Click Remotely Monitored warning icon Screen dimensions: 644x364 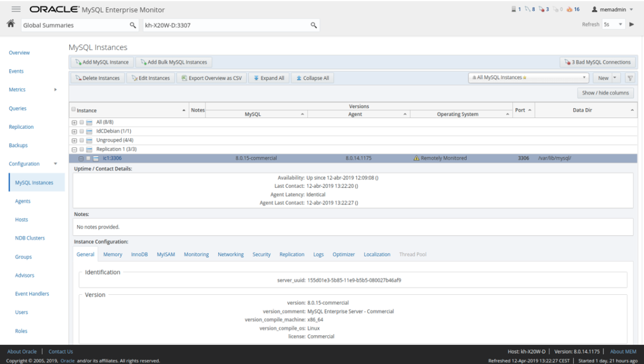click(x=416, y=159)
